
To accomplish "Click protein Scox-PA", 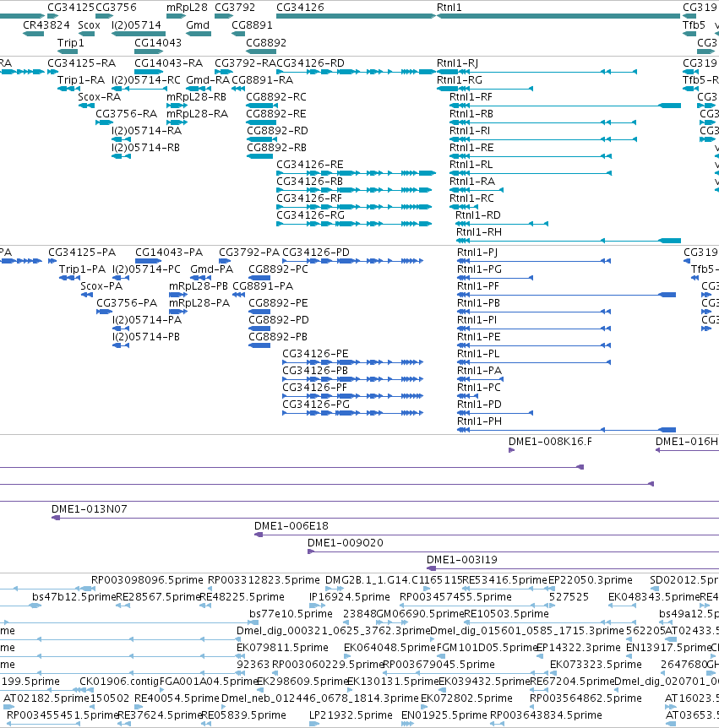I will pos(101,286).
